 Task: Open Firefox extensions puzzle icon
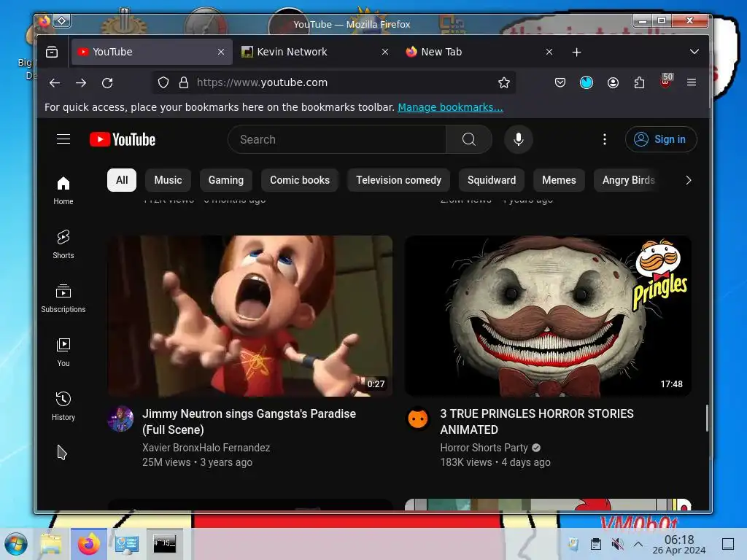[639, 83]
